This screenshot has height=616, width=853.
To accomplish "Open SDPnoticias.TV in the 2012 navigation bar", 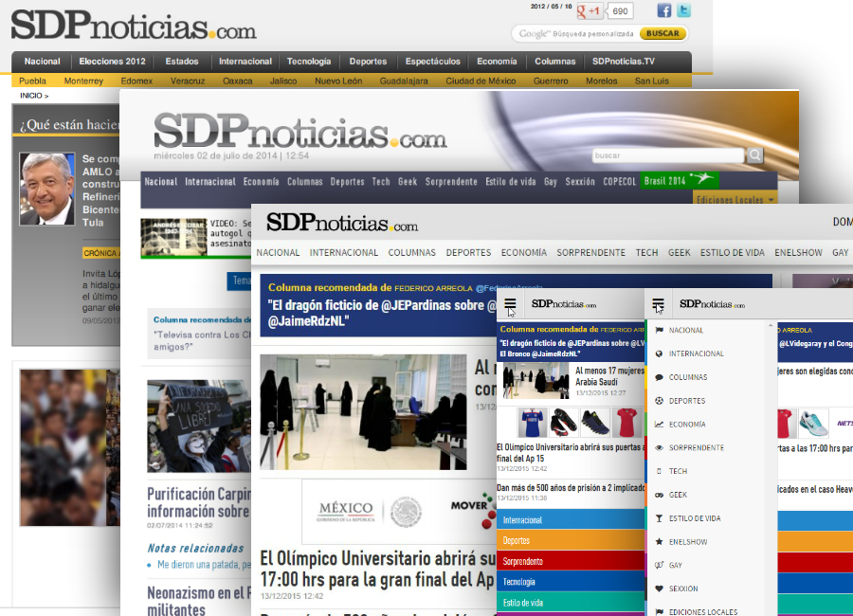I will tap(624, 62).
